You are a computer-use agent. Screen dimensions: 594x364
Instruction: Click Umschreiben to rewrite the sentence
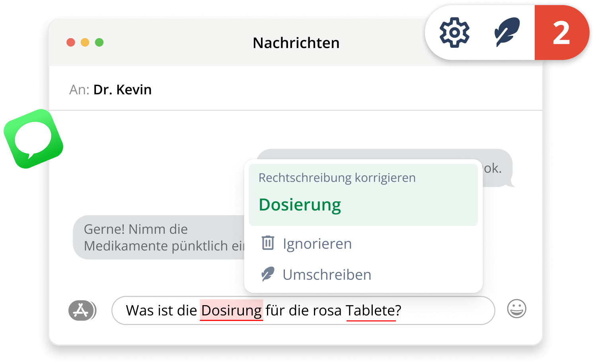(x=327, y=274)
